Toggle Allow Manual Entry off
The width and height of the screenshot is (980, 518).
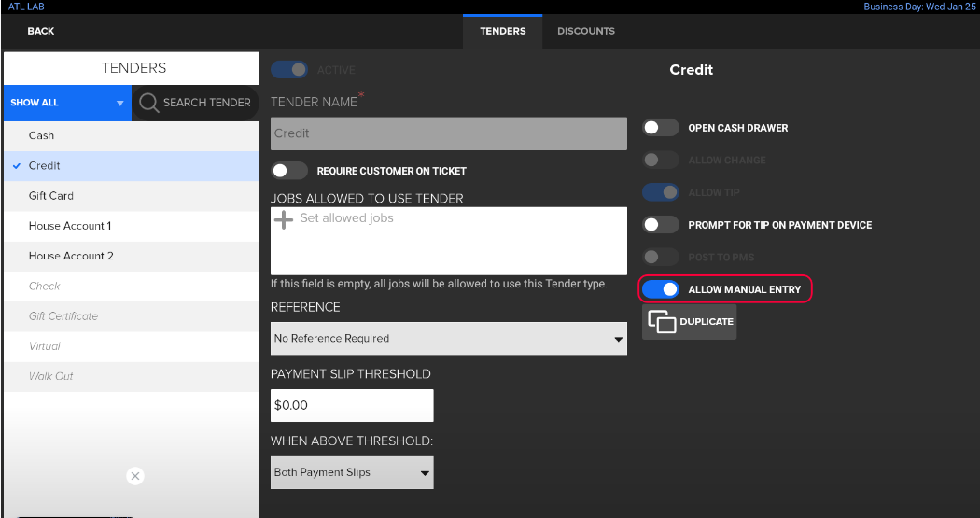click(661, 289)
